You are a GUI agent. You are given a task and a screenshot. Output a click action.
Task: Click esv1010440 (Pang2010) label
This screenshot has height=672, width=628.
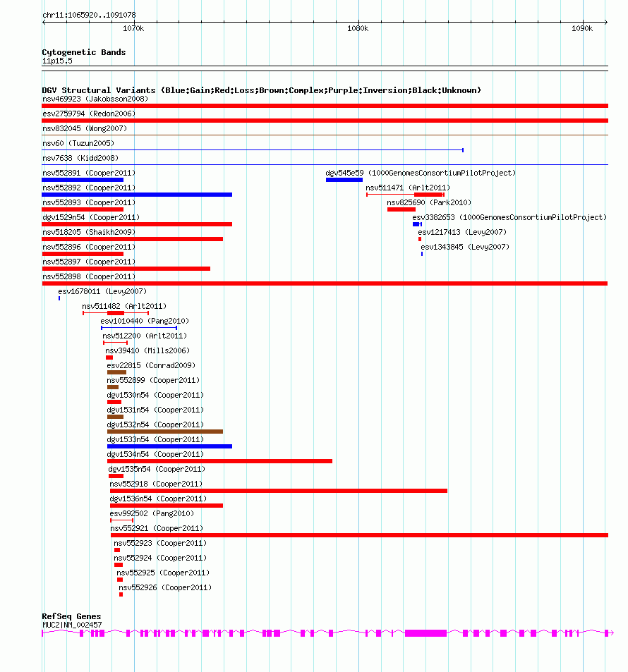pos(145,321)
